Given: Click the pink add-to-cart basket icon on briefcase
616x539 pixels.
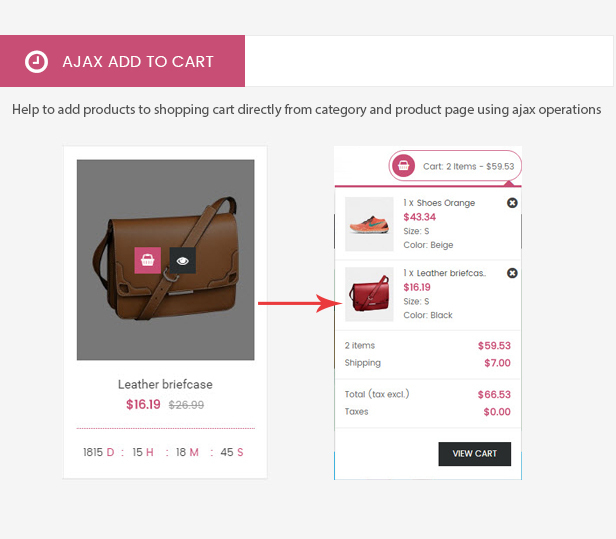Looking at the screenshot, I should click(147, 260).
